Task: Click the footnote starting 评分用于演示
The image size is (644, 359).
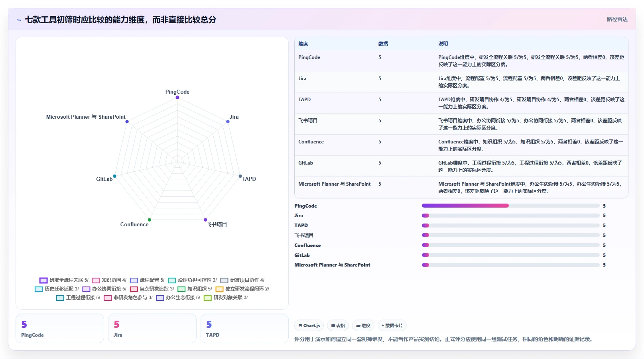Action: point(444,339)
